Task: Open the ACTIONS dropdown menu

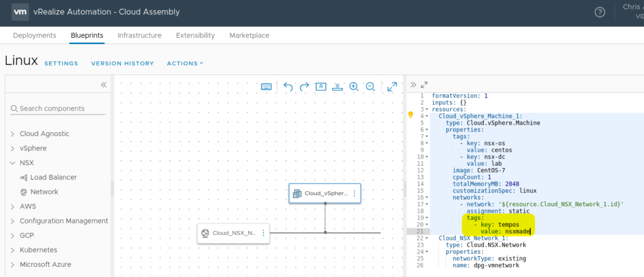Action: pyautogui.click(x=185, y=64)
